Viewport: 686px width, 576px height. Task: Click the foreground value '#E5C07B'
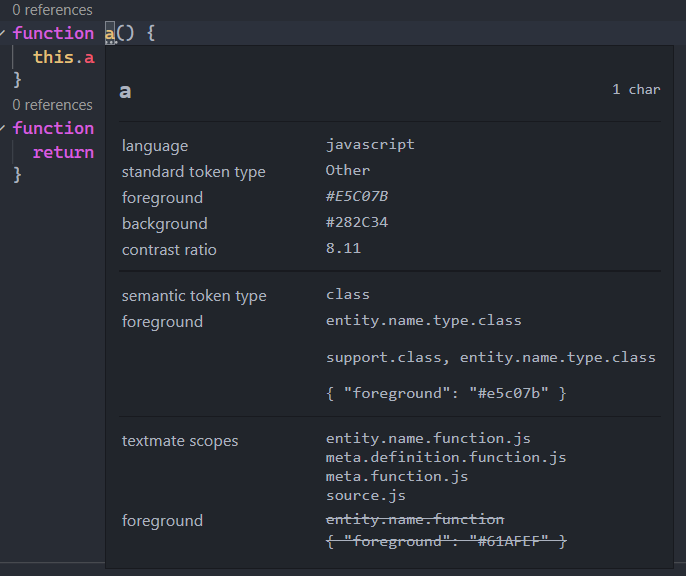[357, 196]
